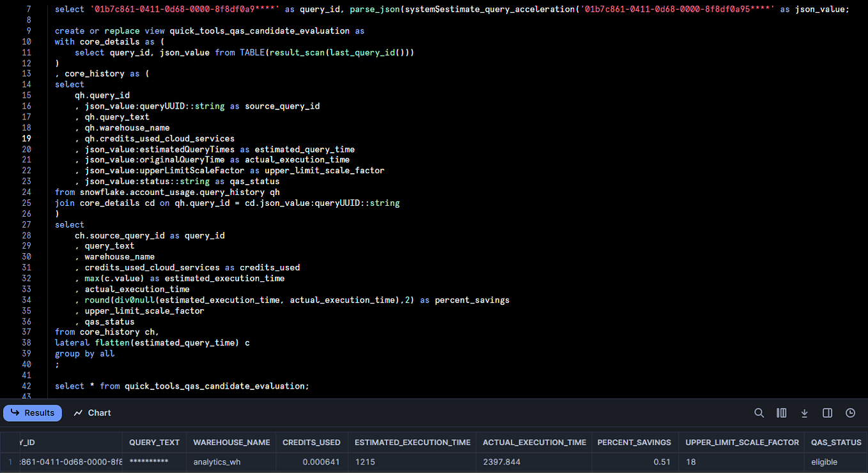Switch to the Chart tab

point(93,413)
